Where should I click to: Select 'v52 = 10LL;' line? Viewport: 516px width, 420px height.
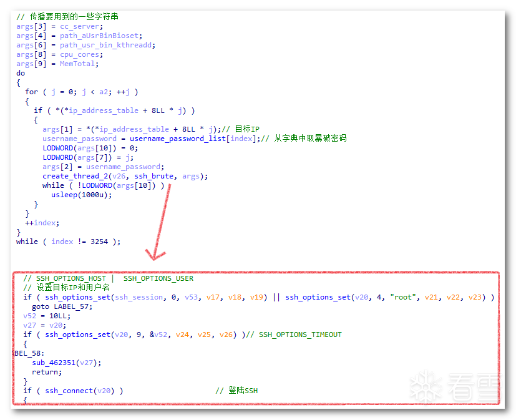point(47,316)
